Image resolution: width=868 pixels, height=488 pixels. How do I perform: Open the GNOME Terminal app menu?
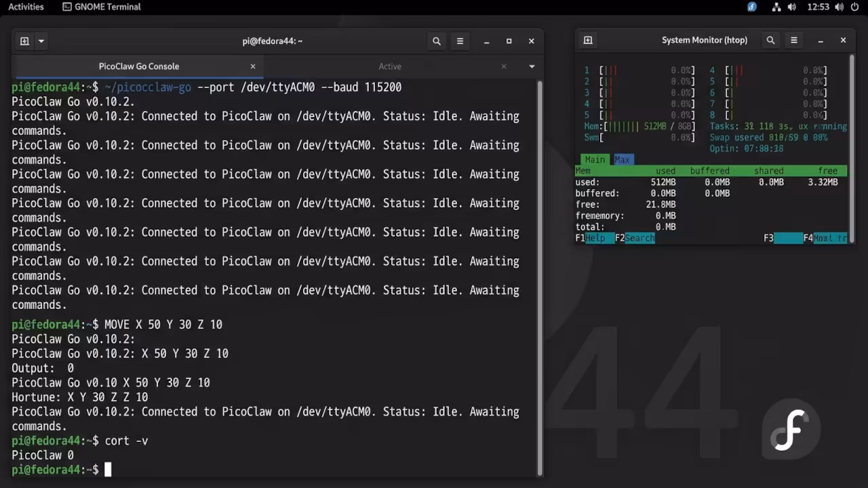tap(102, 7)
